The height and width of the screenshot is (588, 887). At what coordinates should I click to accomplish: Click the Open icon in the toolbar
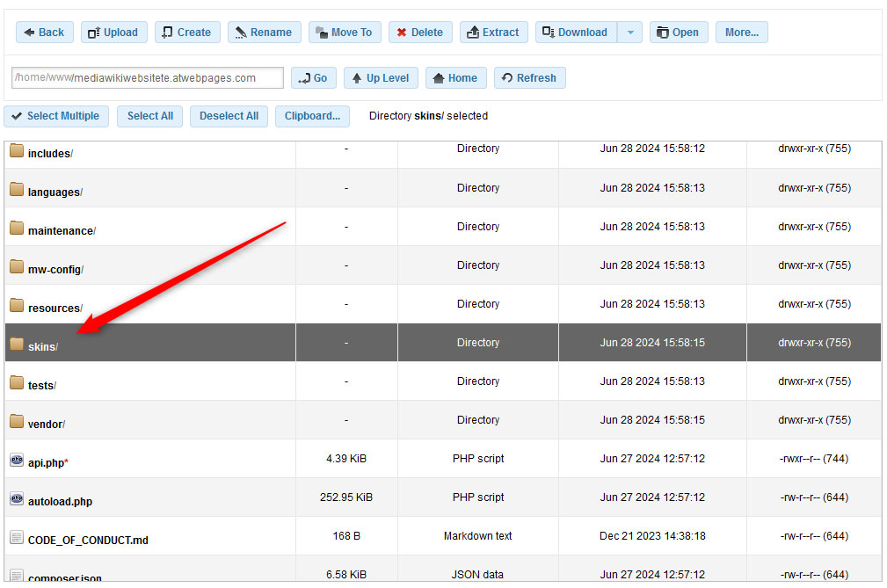tap(662, 32)
